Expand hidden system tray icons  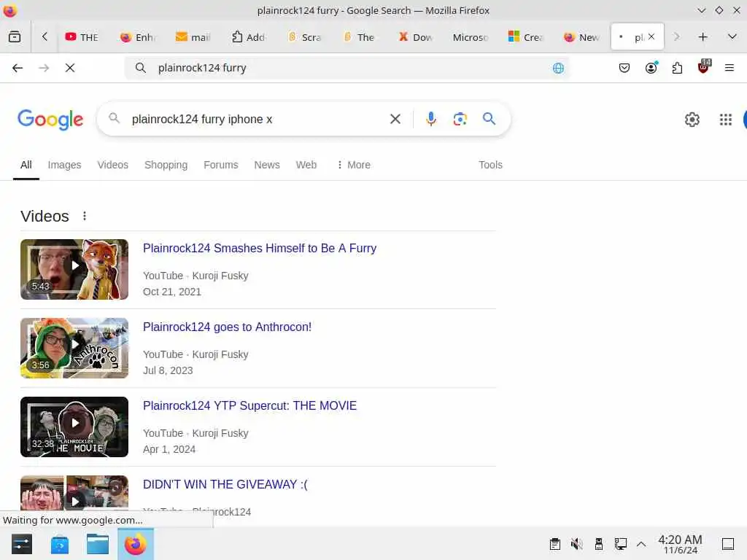click(641, 544)
